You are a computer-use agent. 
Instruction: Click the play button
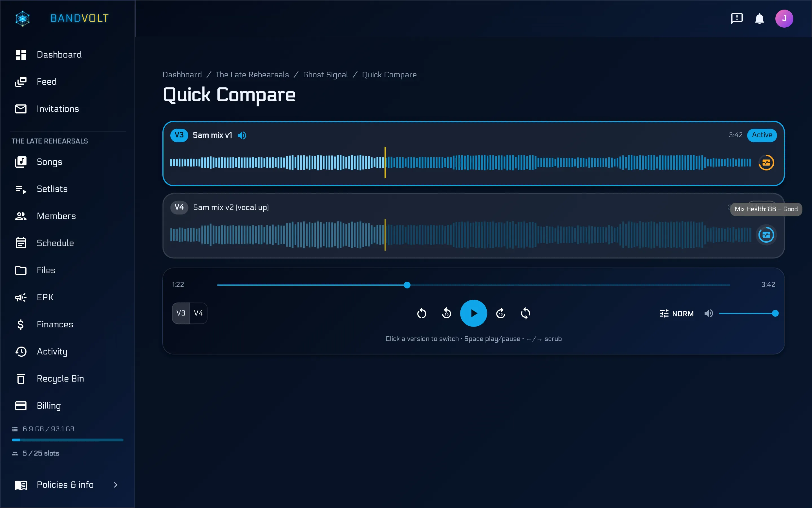[x=473, y=313]
